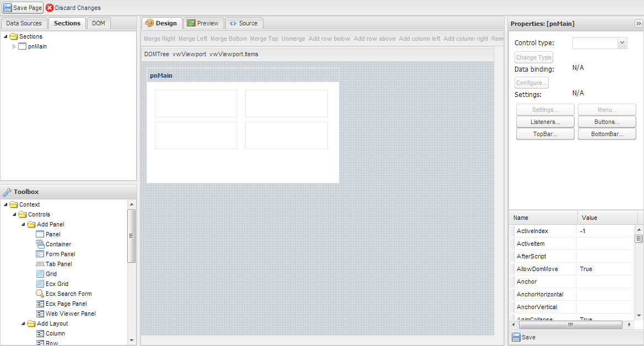Click Merge Top in table toolbar
Viewport: 644px width, 346px height.
tap(264, 39)
